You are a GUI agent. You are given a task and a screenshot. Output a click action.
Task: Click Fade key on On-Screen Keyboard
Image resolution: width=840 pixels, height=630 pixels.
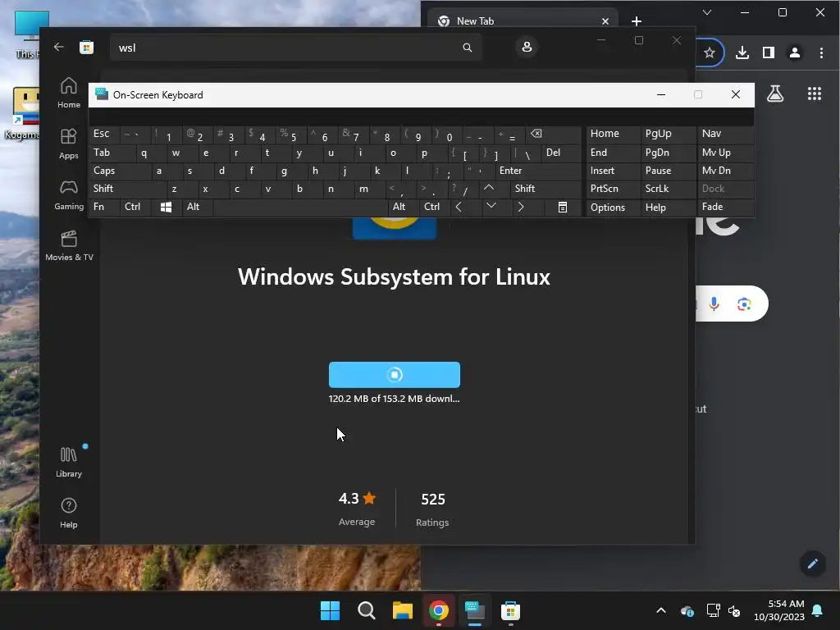725,207
